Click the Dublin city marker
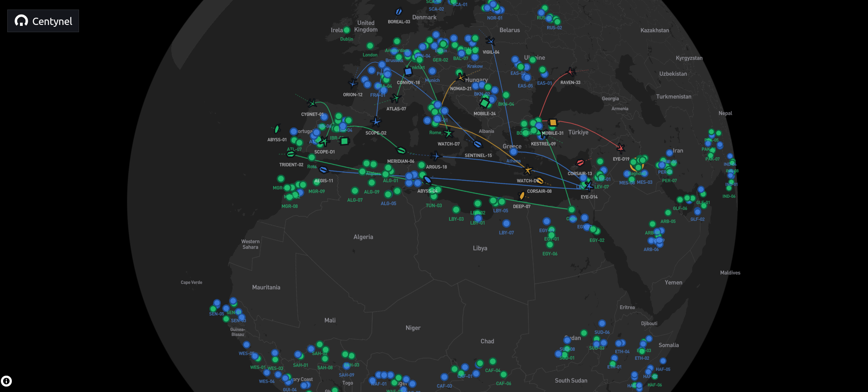868x392 pixels. (x=347, y=30)
